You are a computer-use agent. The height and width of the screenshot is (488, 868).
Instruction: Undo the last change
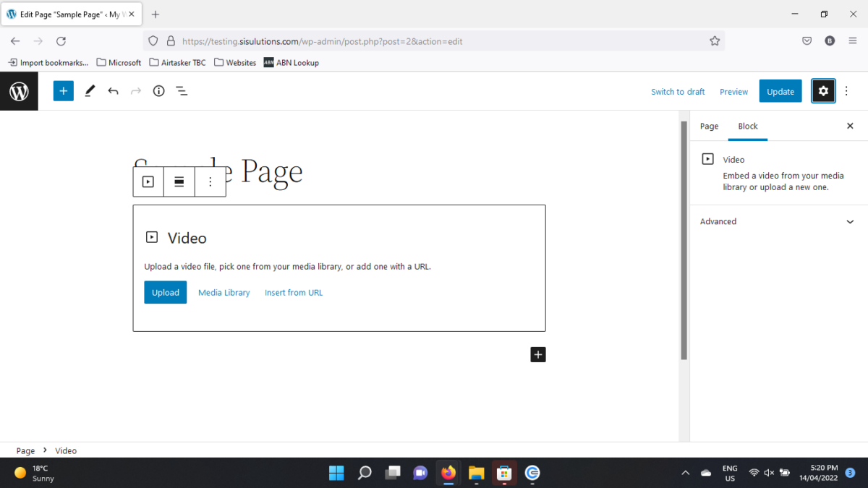point(113,90)
